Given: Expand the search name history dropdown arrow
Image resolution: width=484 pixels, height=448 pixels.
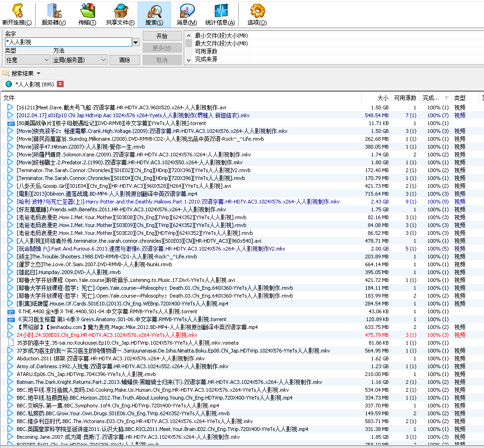Looking at the screenshot, I should click(x=135, y=42).
